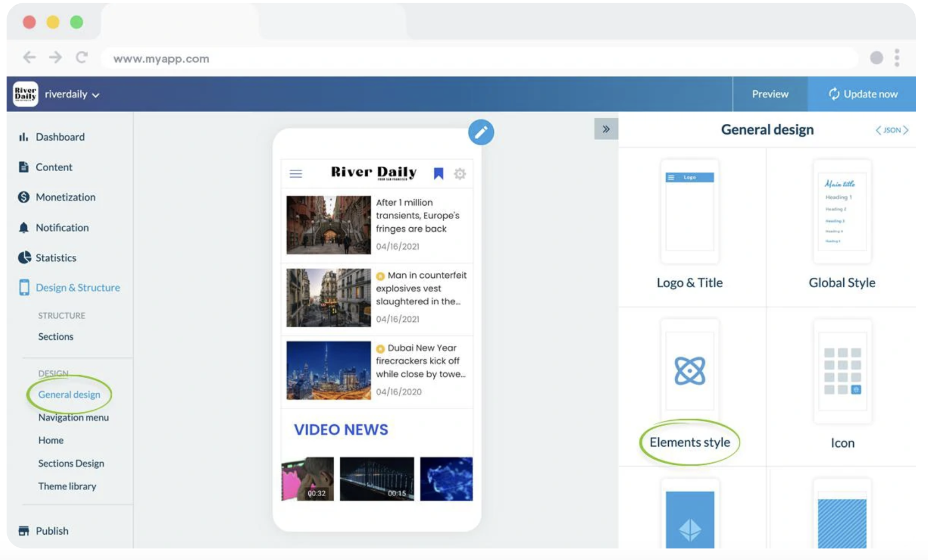Open the hamburger menu in phone preview
The width and height of the screenshot is (928, 560).
pyautogui.click(x=296, y=174)
